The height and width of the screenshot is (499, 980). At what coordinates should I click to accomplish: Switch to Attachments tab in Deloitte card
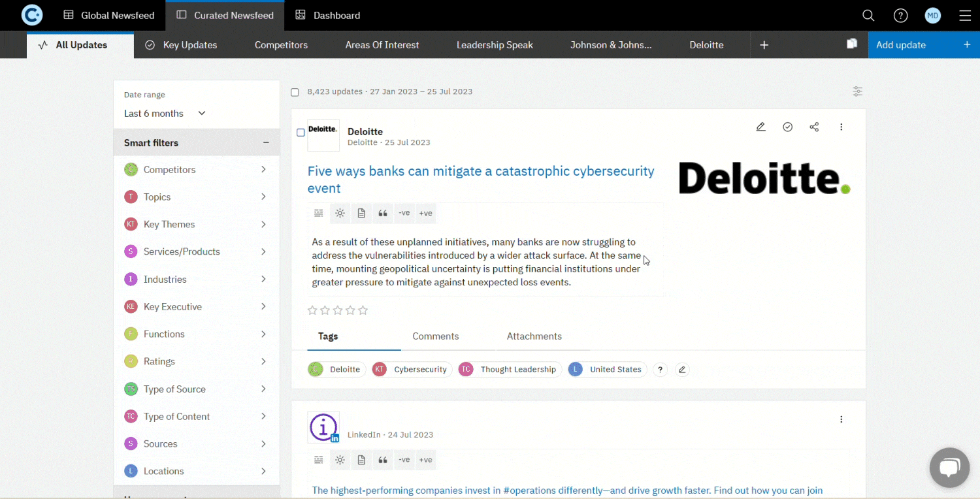534,336
